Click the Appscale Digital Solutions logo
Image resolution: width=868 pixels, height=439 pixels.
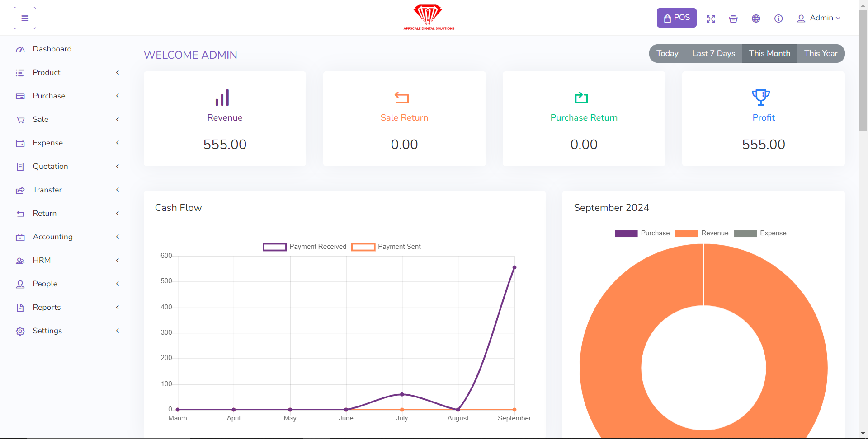[x=429, y=17]
